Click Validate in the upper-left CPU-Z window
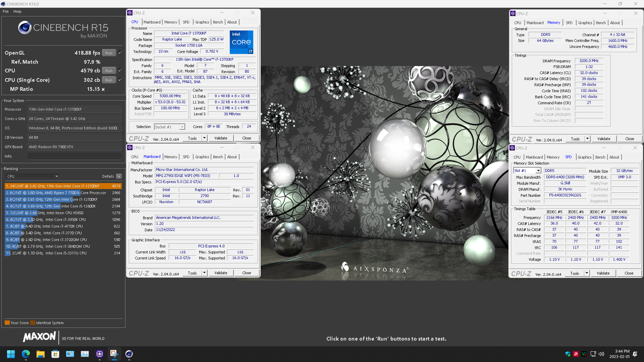This screenshot has width=644, height=362. click(221, 138)
